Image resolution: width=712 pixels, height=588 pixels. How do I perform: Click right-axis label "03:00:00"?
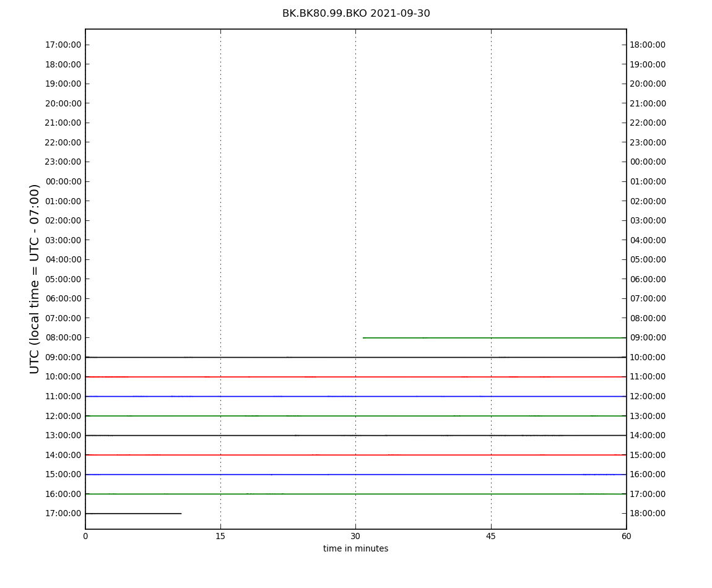[648, 221]
